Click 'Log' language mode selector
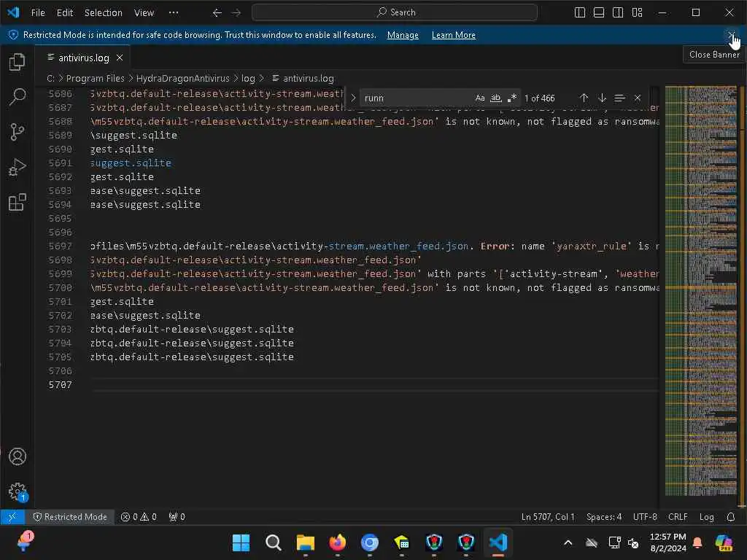This screenshot has width=747, height=560. 706,517
